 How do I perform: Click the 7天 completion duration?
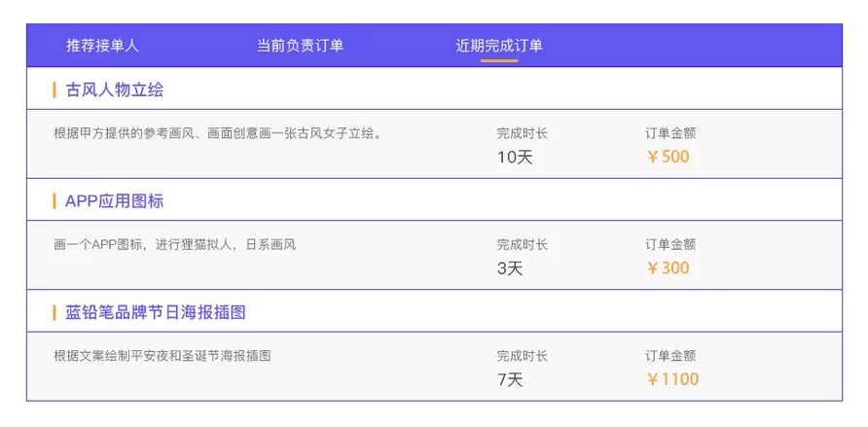[x=510, y=379]
